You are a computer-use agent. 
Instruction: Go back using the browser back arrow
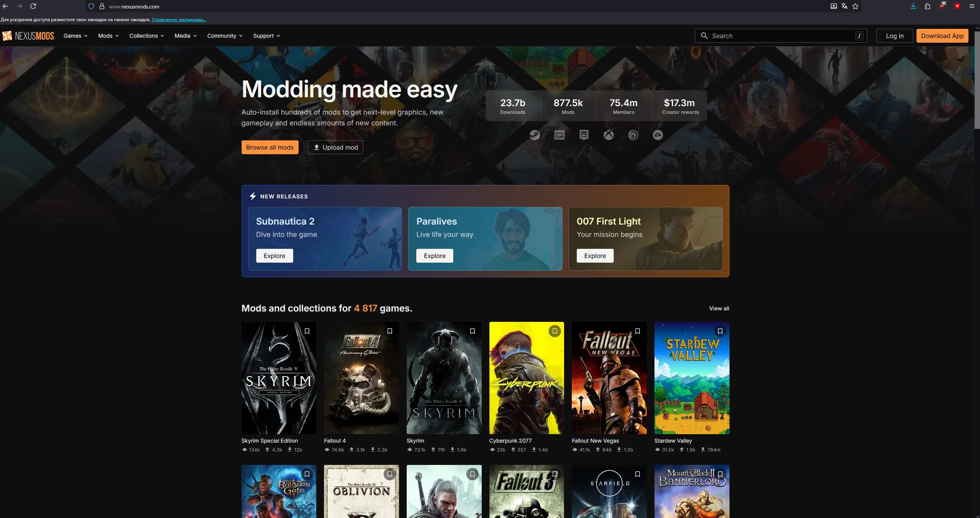point(5,6)
